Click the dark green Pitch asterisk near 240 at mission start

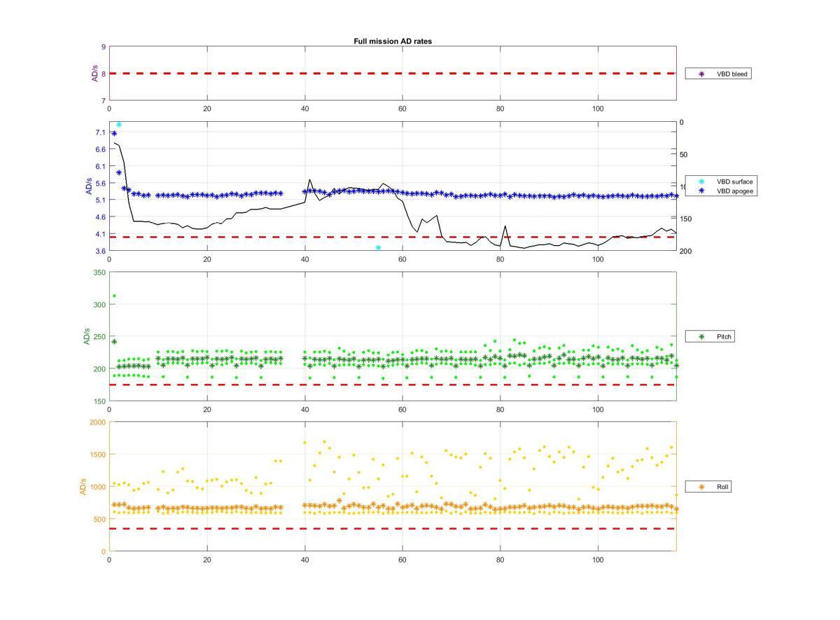coord(114,342)
